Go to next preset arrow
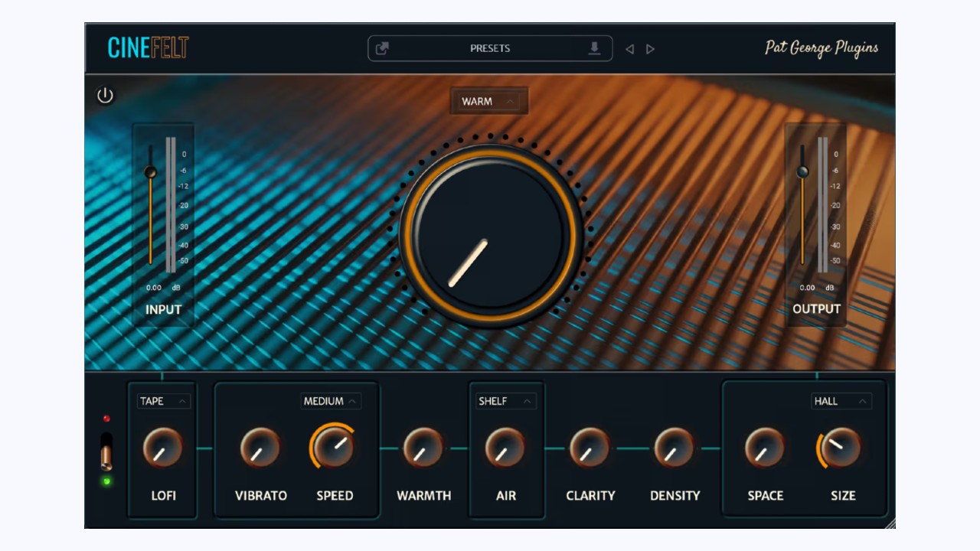The height and width of the screenshot is (551, 980). (x=651, y=49)
